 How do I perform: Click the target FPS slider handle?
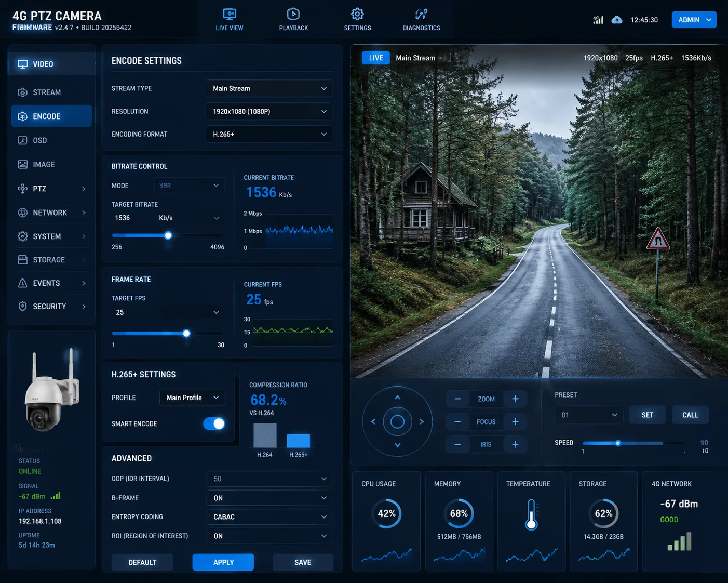[x=186, y=333]
